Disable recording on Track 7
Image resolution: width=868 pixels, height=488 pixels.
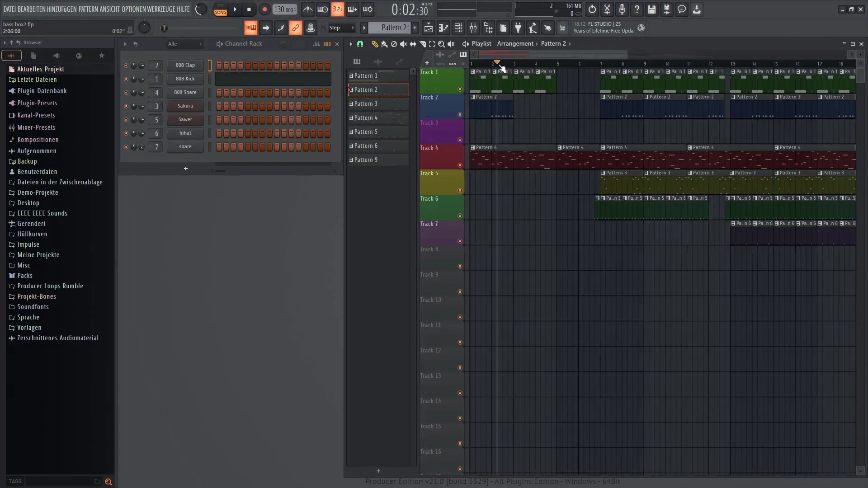click(460, 241)
